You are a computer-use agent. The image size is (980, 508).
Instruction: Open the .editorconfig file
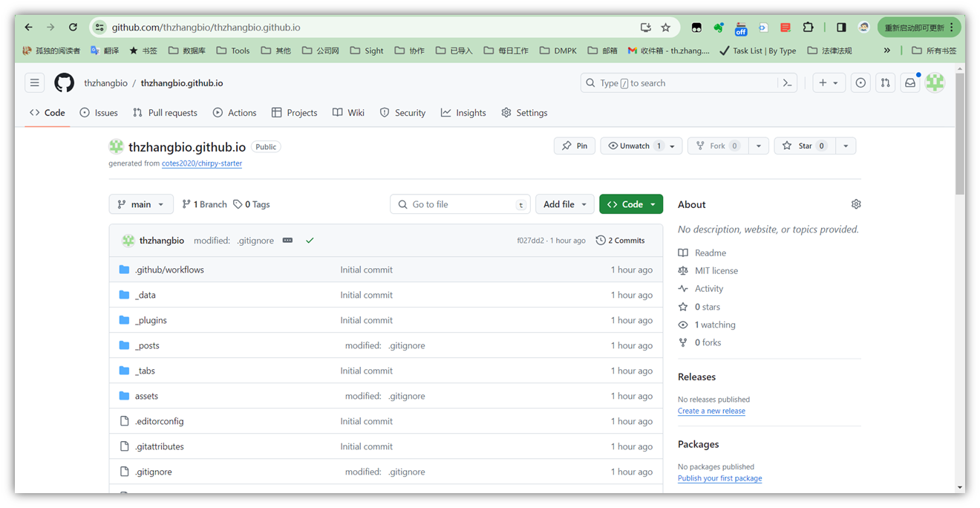159,421
